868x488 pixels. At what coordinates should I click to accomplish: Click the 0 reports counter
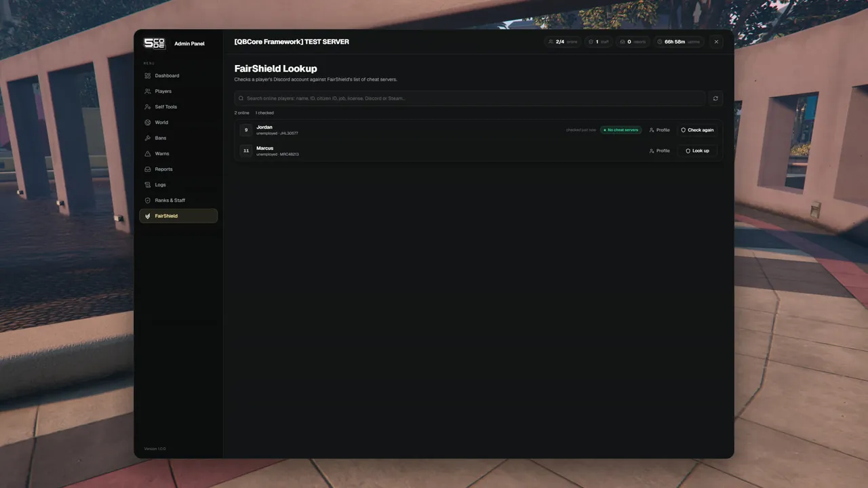(x=633, y=42)
